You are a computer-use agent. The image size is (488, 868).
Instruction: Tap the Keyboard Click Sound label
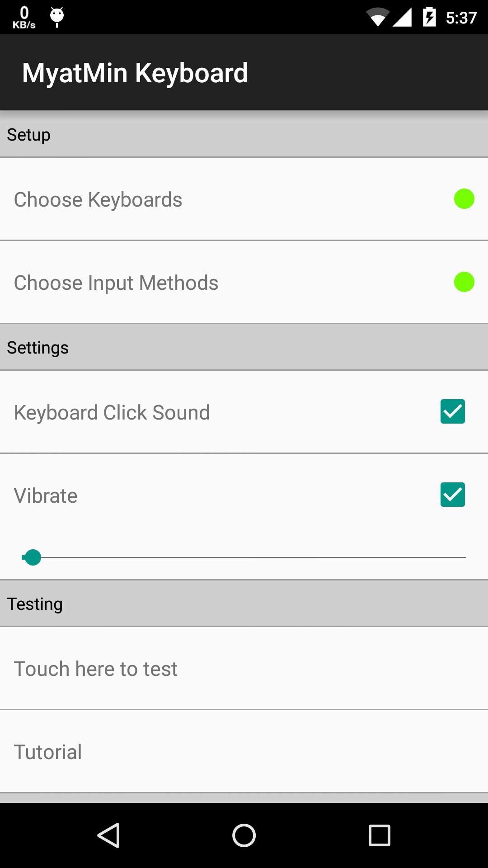pyautogui.click(x=112, y=412)
